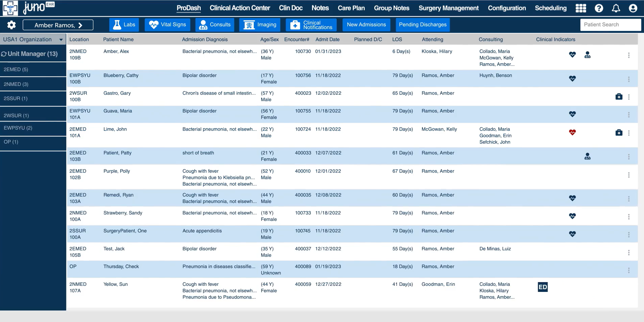This screenshot has width=644, height=322.
Task: Click the ED badge for Yellow, Sun
Action: click(x=542, y=286)
